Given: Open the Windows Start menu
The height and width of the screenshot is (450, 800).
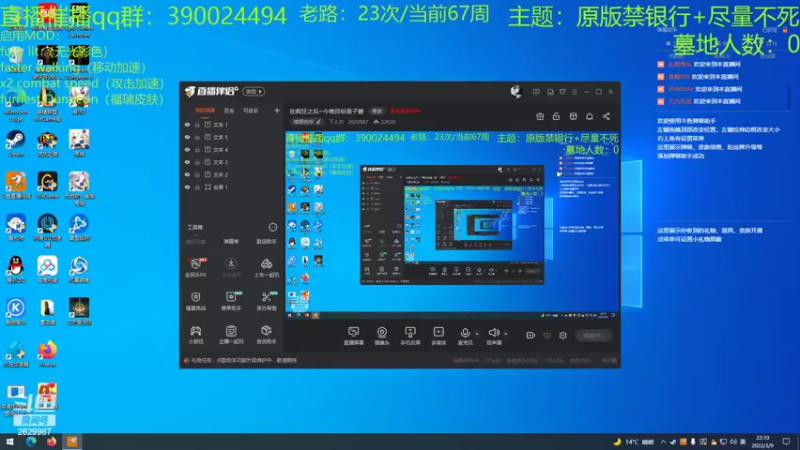Looking at the screenshot, I should pos(9,441).
